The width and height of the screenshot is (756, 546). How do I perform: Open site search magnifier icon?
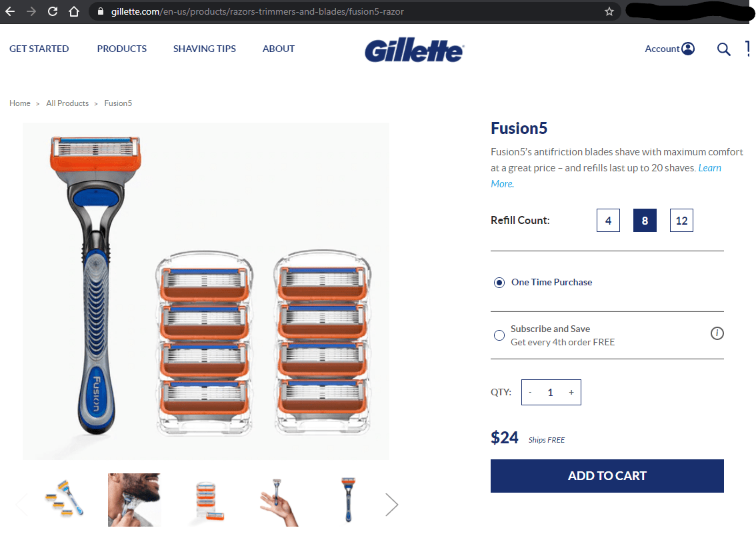tap(723, 49)
